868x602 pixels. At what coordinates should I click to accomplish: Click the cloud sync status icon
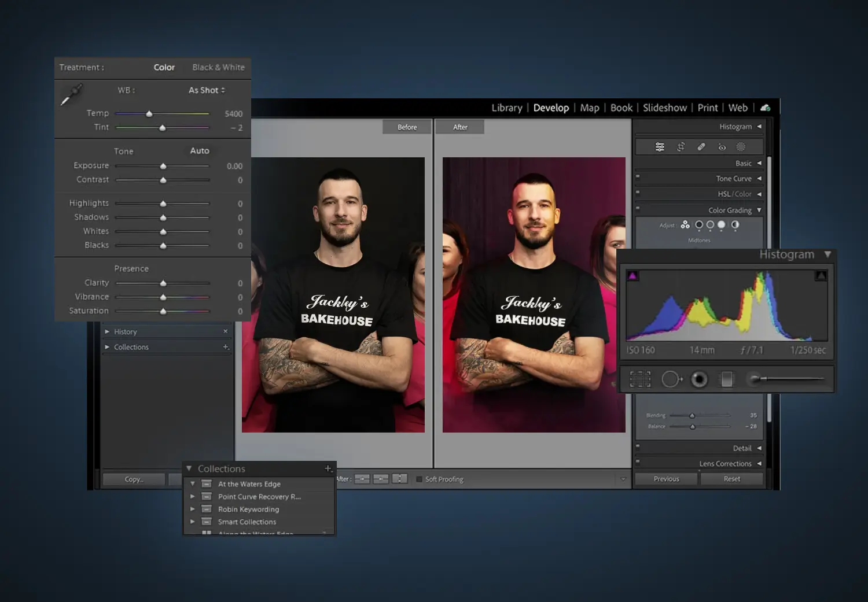click(765, 108)
